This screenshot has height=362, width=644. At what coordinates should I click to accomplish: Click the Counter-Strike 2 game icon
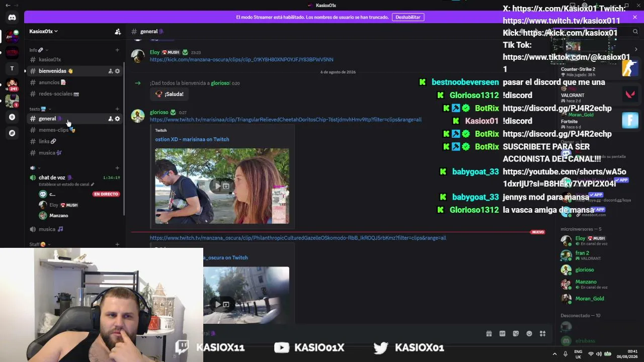tap(629, 67)
